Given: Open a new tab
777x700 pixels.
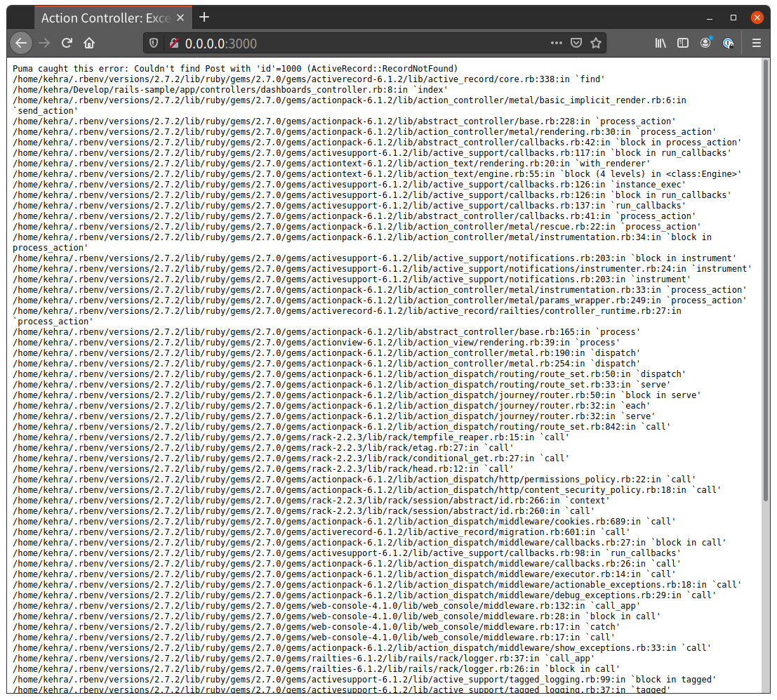Looking at the screenshot, I should (x=204, y=18).
